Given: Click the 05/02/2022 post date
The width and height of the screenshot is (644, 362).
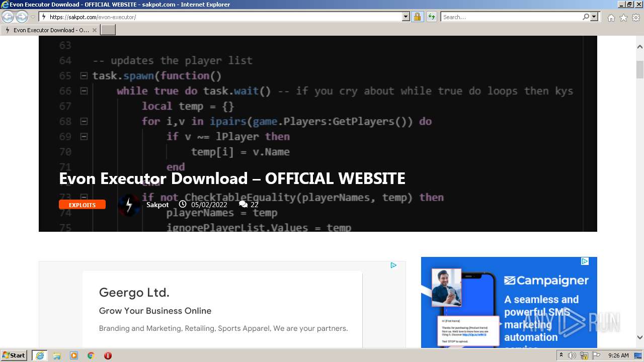Looking at the screenshot, I should (x=209, y=205).
